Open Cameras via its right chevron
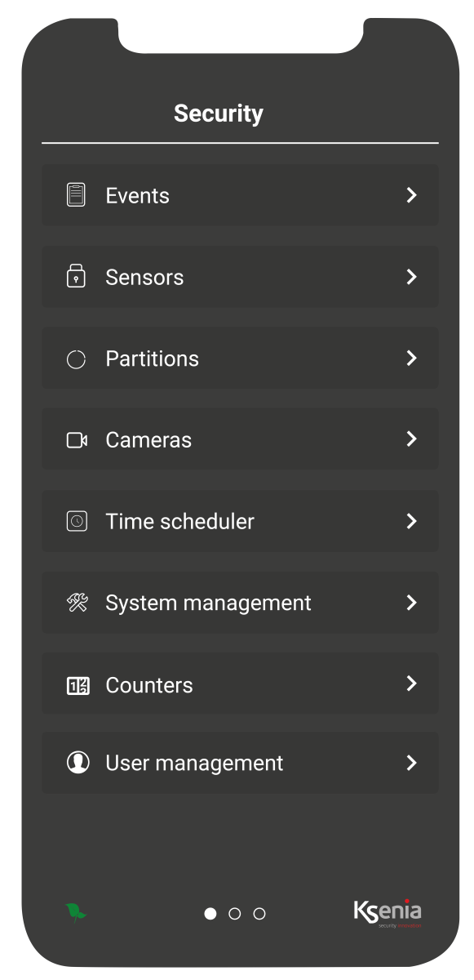Viewport: 474px width, 980px height. 412,439
